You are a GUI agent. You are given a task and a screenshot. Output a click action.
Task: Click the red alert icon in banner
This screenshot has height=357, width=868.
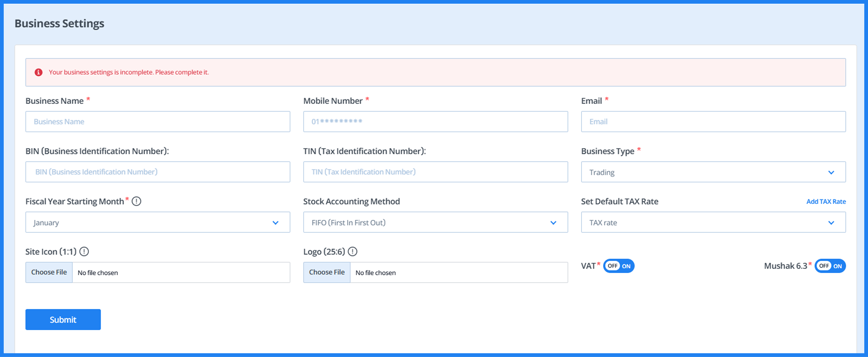38,72
